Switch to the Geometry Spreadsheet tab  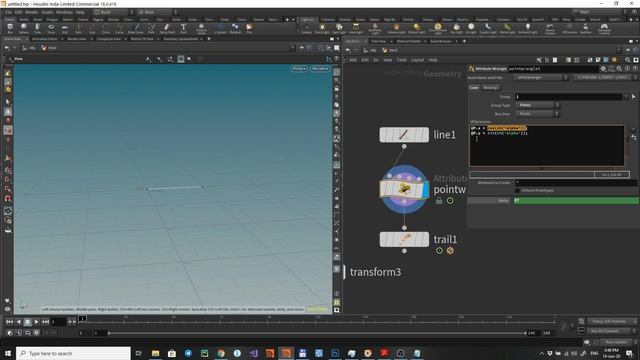(x=180, y=39)
